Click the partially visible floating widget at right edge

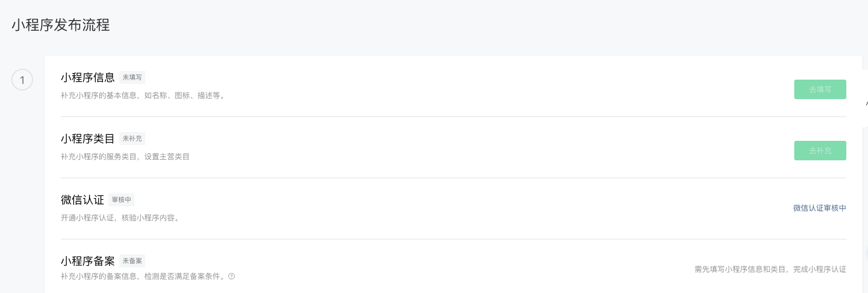coord(865,99)
